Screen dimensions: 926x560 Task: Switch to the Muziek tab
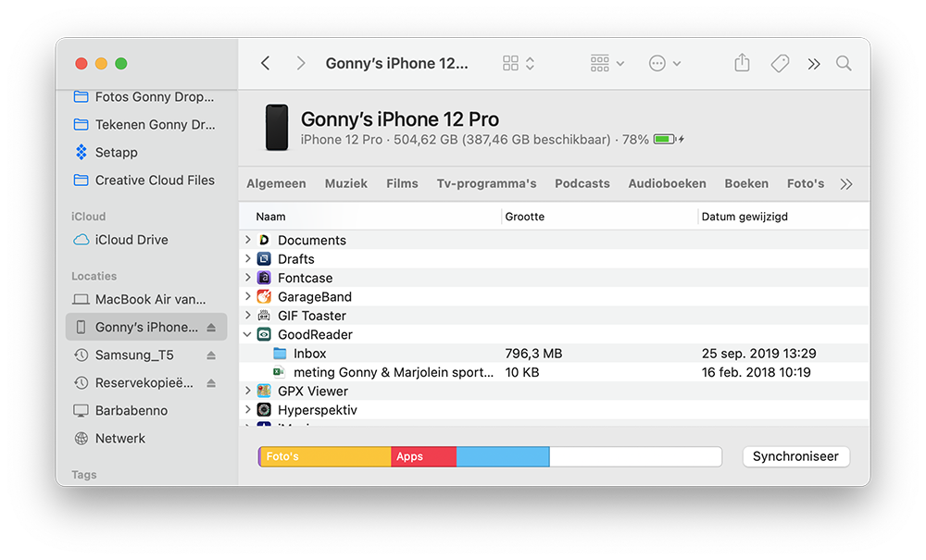pos(345,183)
